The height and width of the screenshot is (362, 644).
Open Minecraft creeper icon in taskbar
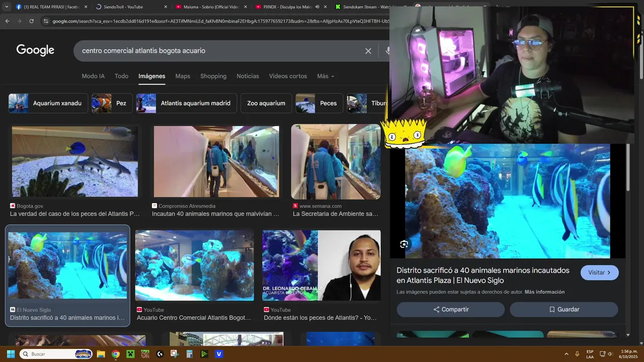(x=130, y=354)
